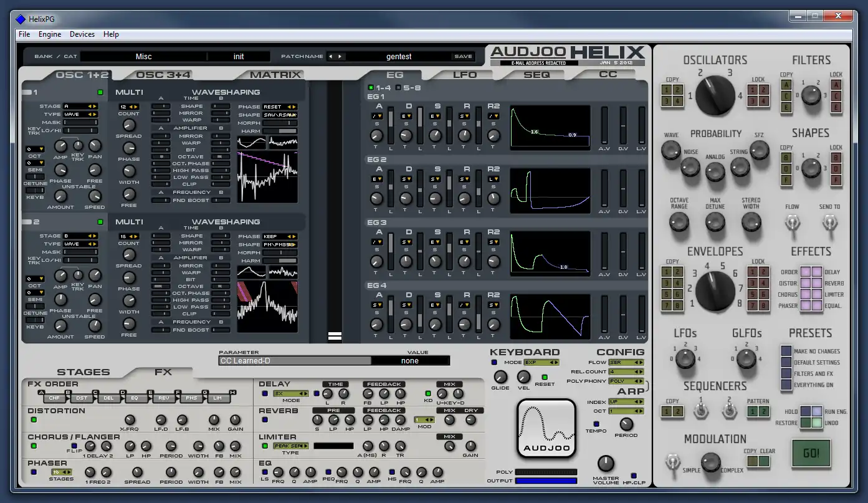The height and width of the screenshot is (503, 868).
Task: Click the Modulation Simple/Complex knob
Action: coord(711,462)
